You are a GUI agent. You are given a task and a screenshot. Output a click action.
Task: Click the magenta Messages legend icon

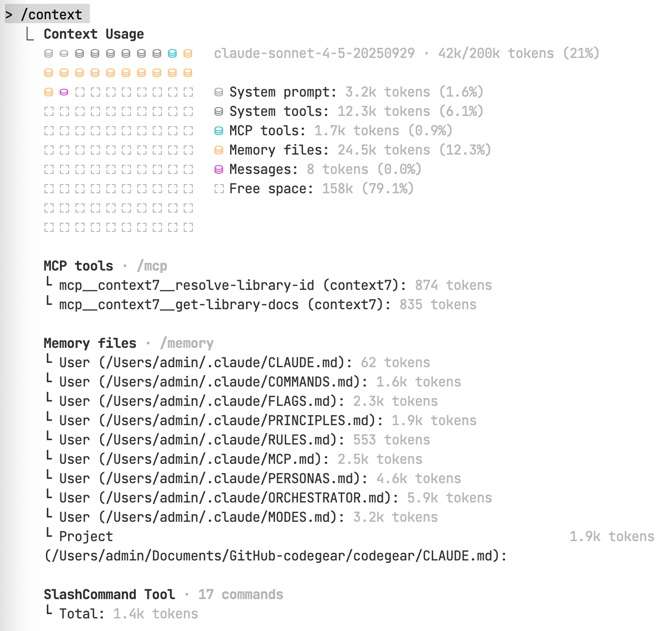pyautogui.click(x=219, y=170)
